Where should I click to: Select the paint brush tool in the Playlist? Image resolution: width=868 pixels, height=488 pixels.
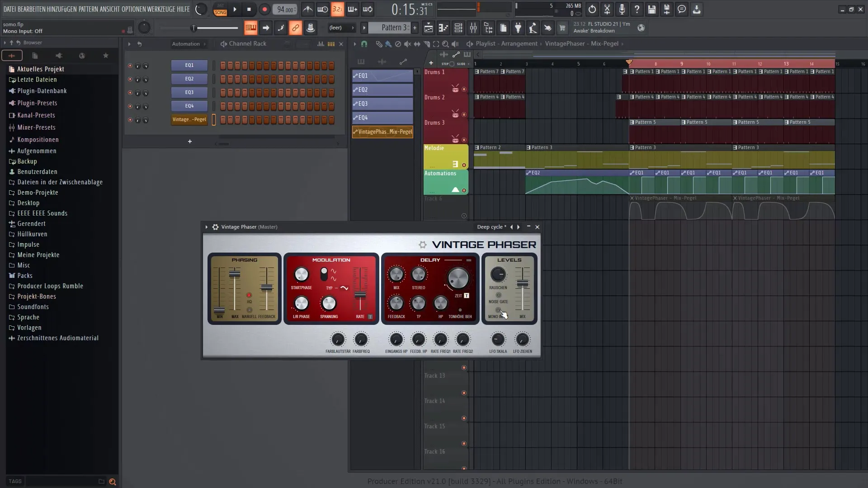[388, 44]
